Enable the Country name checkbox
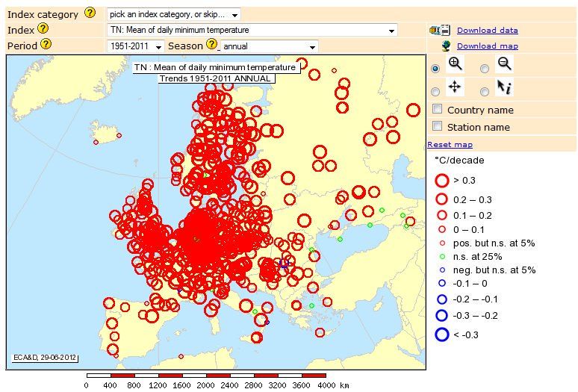 [x=437, y=109]
